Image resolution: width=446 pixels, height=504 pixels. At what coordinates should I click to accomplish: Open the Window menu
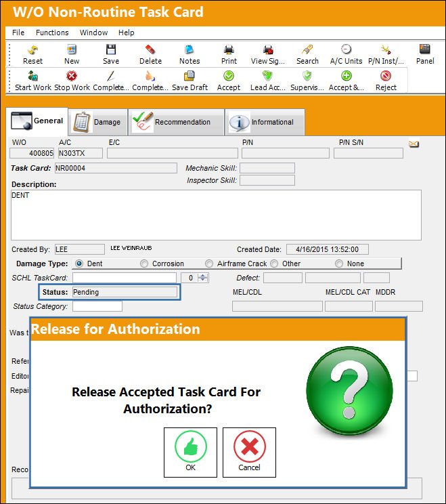click(93, 33)
